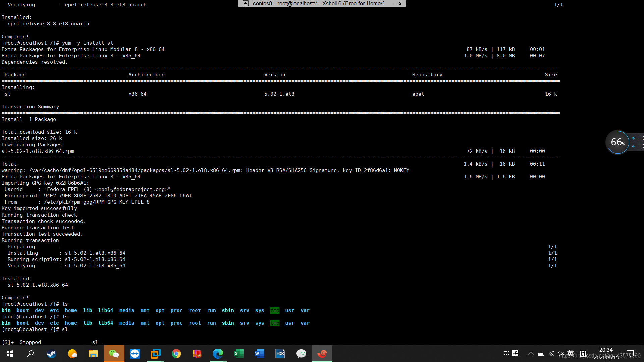
Task: Click the 'Architecture' column header
Action: [147, 75]
